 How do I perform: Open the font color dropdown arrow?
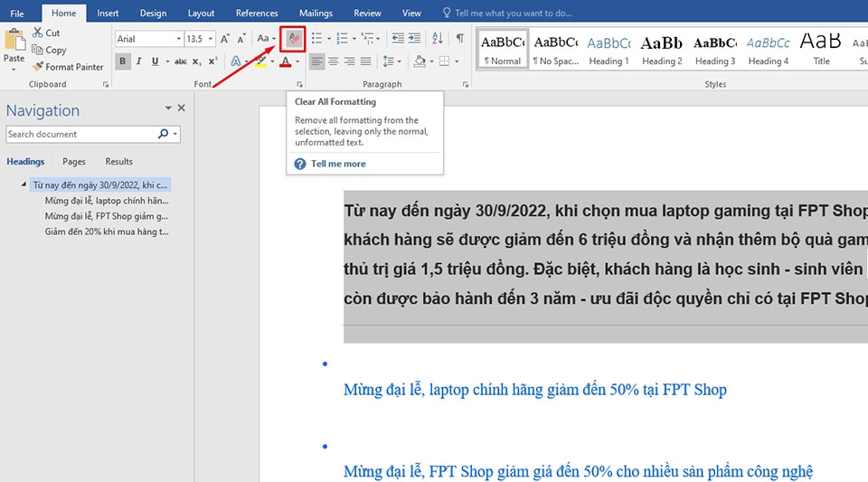(297, 61)
